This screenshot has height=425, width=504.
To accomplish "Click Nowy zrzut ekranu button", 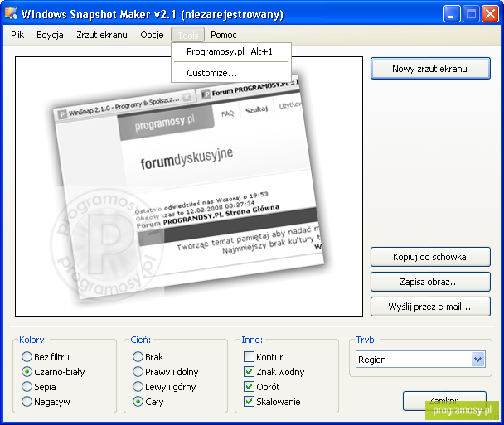I will pos(430,69).
